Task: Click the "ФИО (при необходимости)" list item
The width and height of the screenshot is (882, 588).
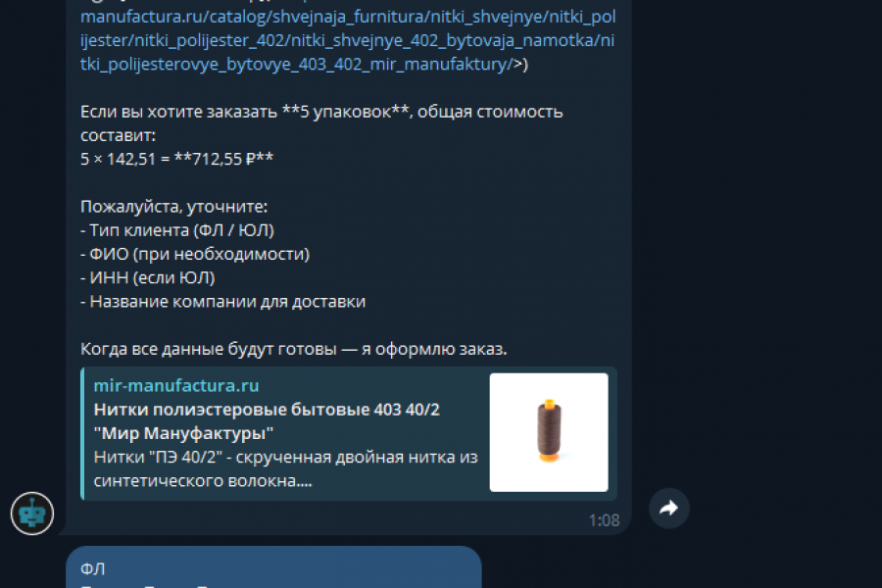Action: [x=195, y=254]
